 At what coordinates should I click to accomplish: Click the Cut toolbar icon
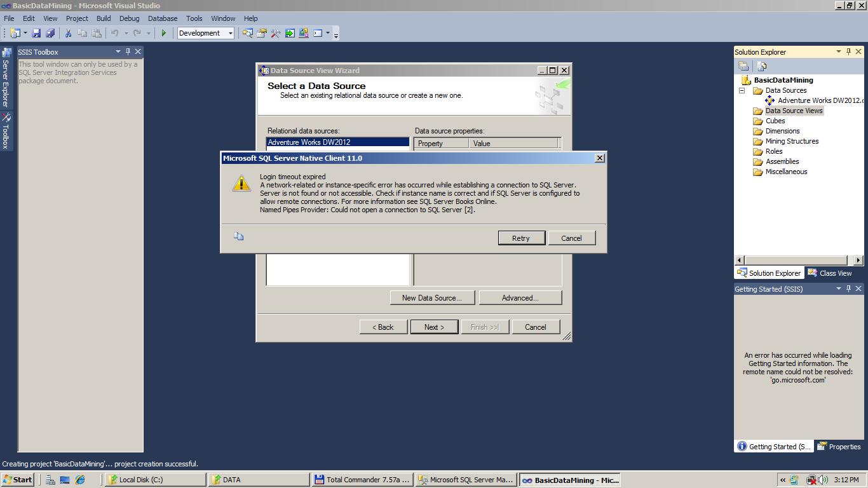tap(69, 33)
